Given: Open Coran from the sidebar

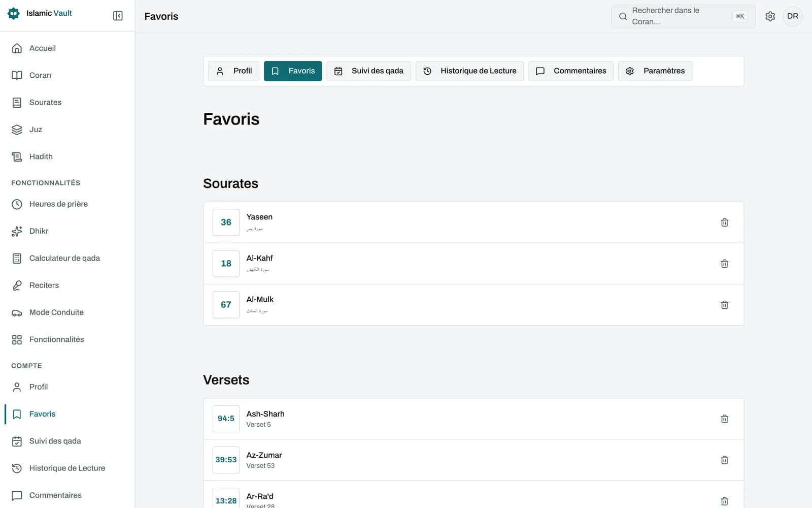Looking at the screenshot, I should click(67, 75).
